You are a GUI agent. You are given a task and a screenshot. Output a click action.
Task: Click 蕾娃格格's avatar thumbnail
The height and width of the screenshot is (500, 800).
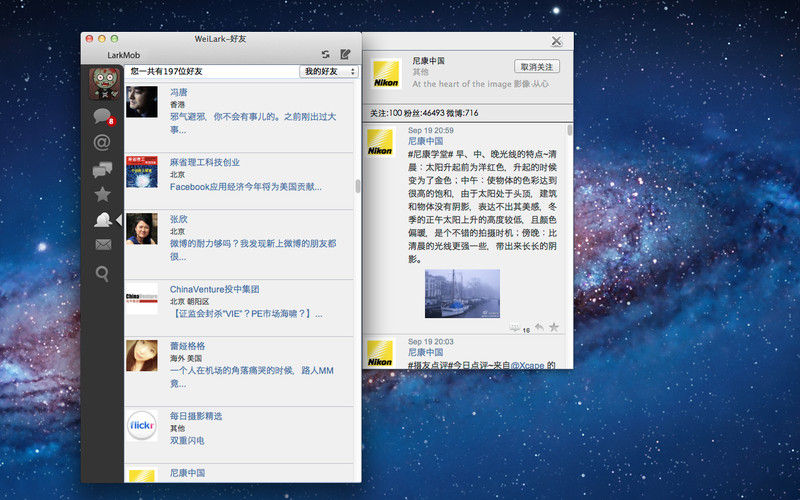[x=142, y=355]
